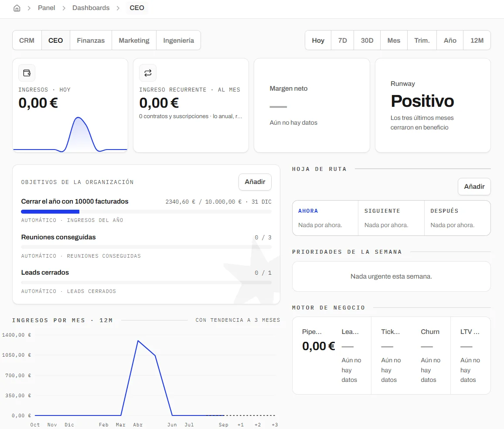Click the wallet icon on the Ingresos card
This screenshot has width=504, height=429.
pos(27,73)
